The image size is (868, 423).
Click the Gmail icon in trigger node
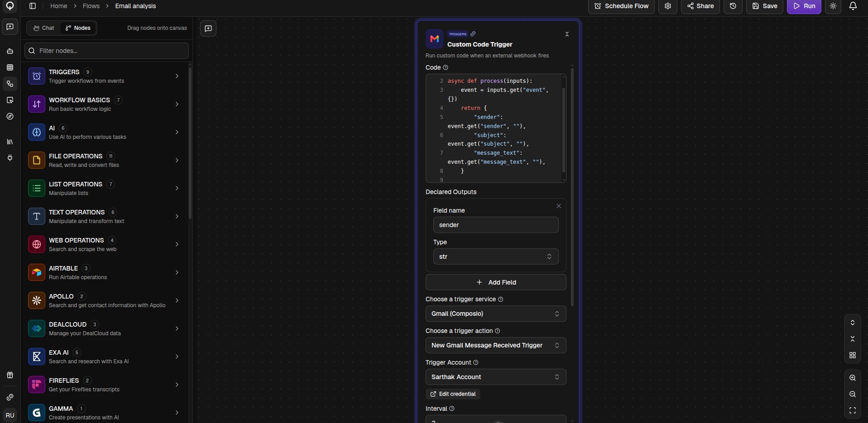point(434,38)
